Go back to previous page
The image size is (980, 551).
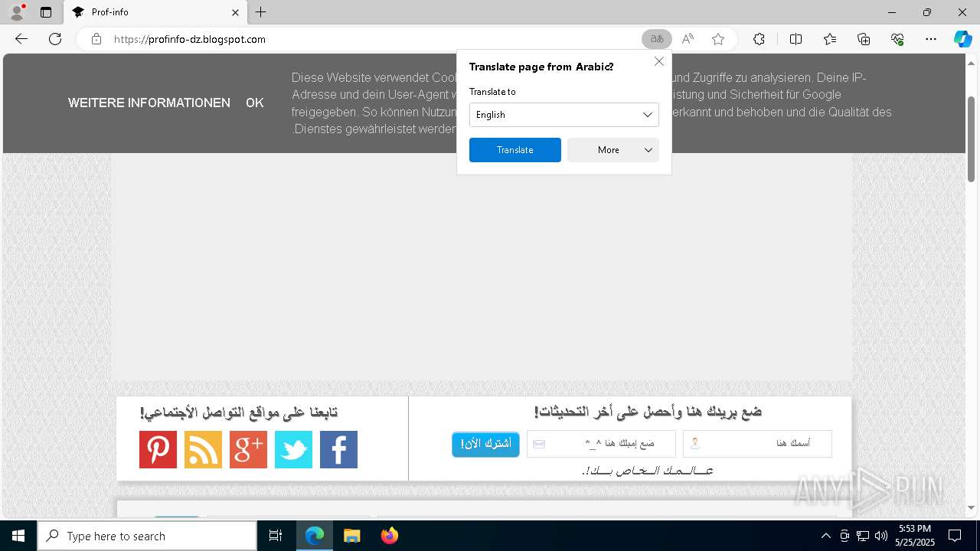(x=21, y=39)
